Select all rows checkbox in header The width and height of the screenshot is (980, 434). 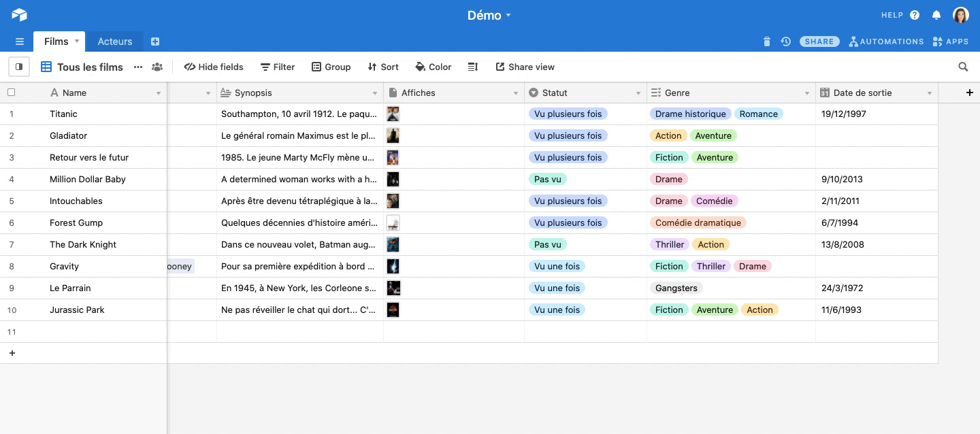coord(11,93)
